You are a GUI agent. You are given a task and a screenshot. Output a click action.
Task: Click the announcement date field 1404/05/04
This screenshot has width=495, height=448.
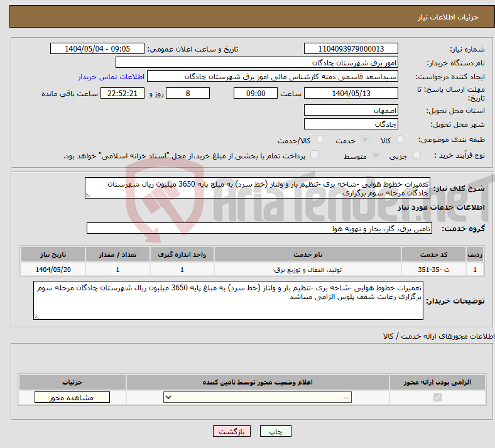[x=97, y=48]
